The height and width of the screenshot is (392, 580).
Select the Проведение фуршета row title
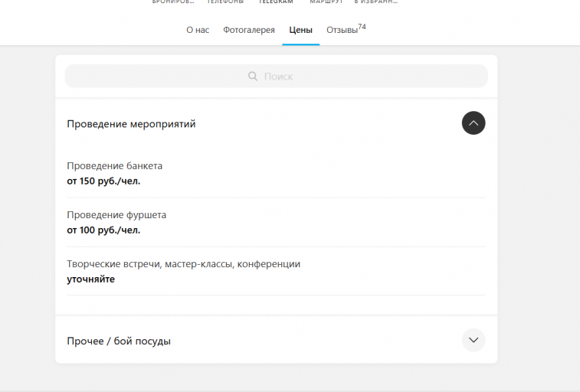116,215
